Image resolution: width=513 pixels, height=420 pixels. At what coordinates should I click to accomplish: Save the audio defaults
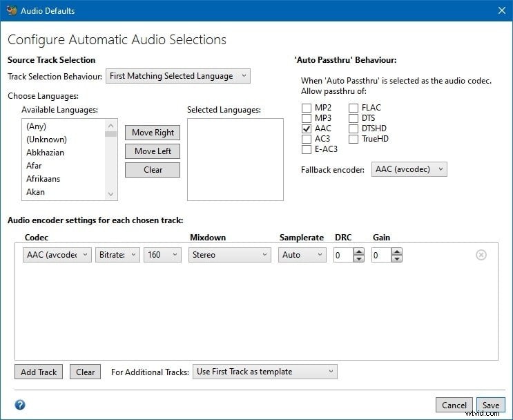coord(490,405)
